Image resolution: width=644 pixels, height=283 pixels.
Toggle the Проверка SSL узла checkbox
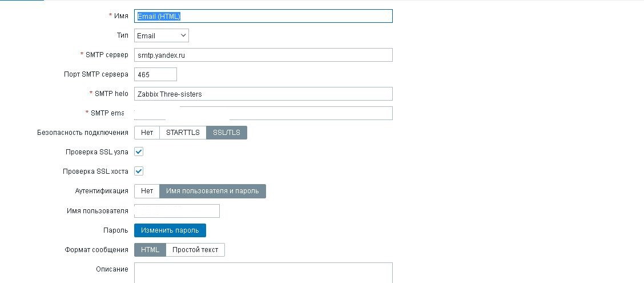pyautogui.click(x=139, y=152)
